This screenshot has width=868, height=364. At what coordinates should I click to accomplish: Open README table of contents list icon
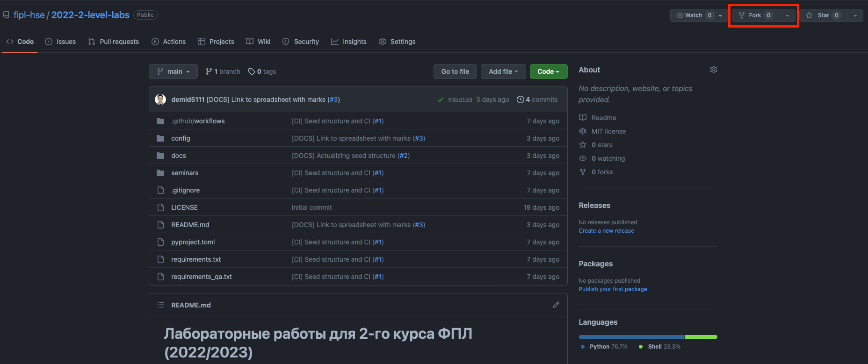pyautogui.click(x=160, y=305)
